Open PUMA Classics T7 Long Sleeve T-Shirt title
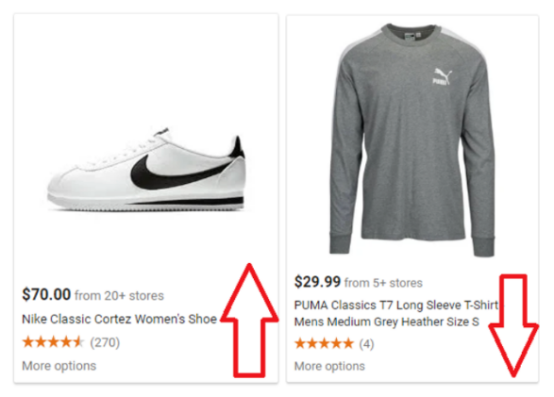This screenshot has height=397, width=554. click(x=396, y=305)
